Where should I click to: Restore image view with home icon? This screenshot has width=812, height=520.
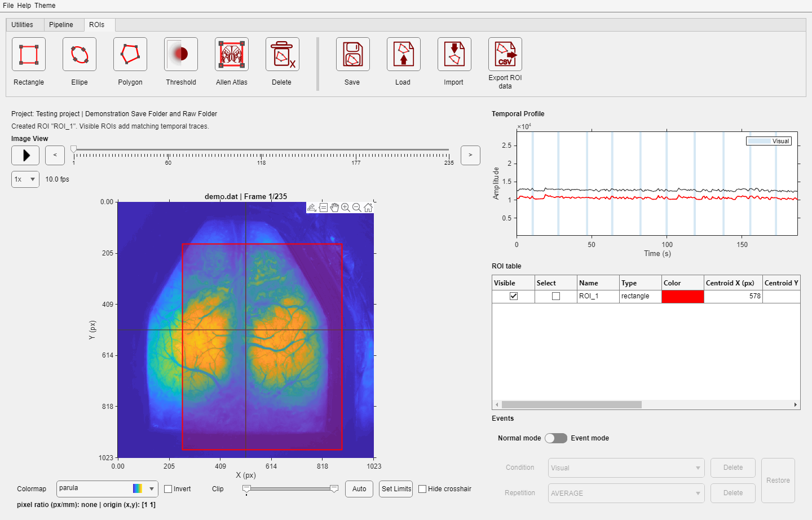coord(368,208)
